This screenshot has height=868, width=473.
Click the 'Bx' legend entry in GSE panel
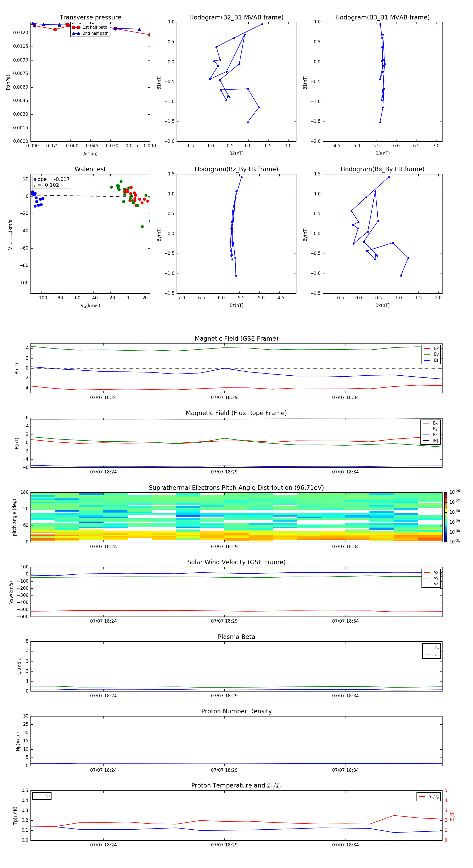point(431,349)
